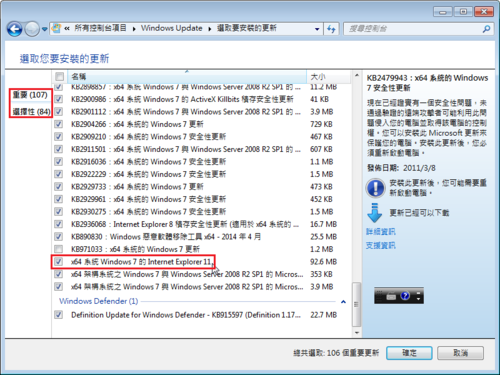Switch to 選擇性 (84) updates tab
500x375 pixels.
[31, 112]
